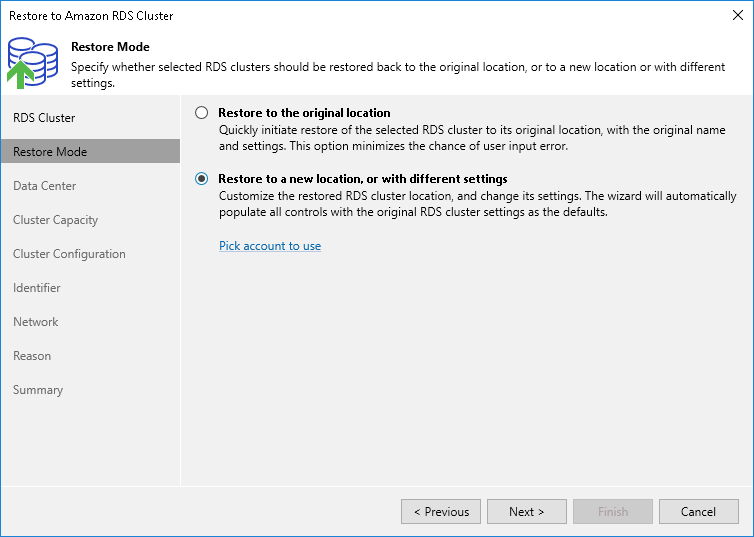Viewport: 754px width, 537px height.
Task: Select Restore to the original location
Action: click(x=202, y=113)
